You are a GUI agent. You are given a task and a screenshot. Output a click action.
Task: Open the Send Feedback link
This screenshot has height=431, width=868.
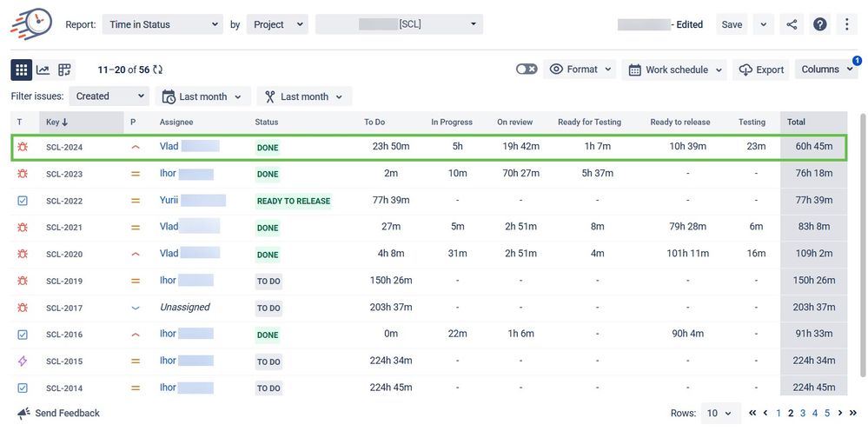[x=68, y=413]
